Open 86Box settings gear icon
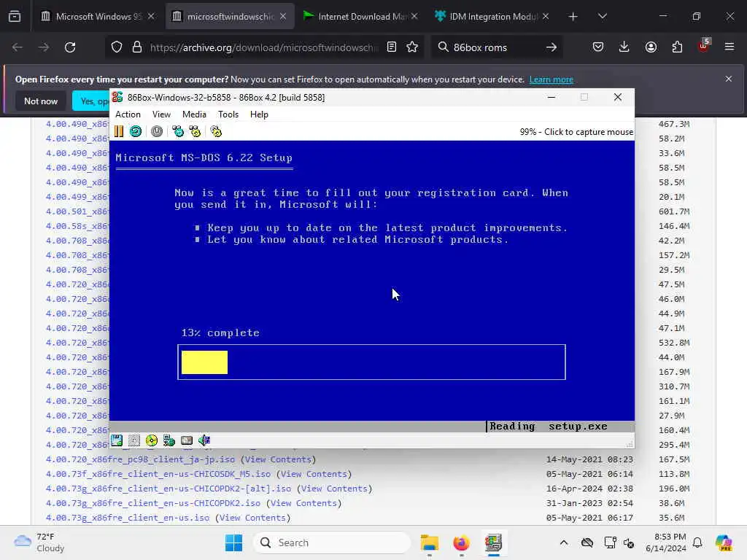Screen dimensions: 747x560 (216, 131)
